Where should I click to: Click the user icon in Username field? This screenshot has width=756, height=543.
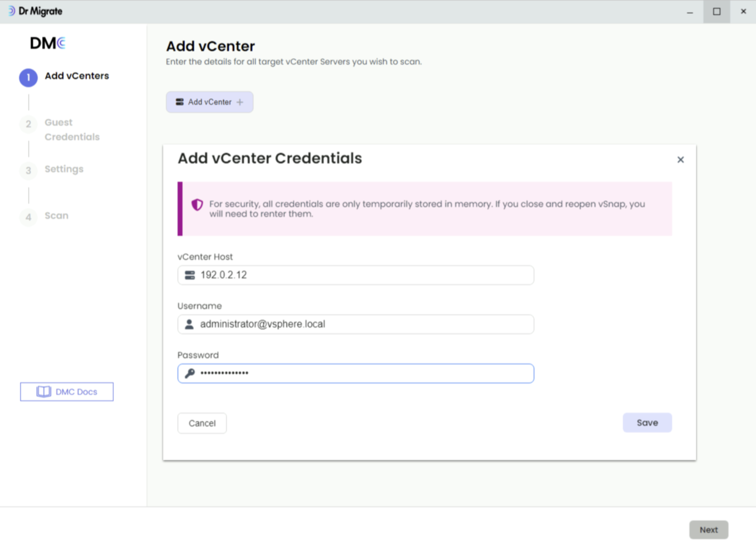coord(189,324)
